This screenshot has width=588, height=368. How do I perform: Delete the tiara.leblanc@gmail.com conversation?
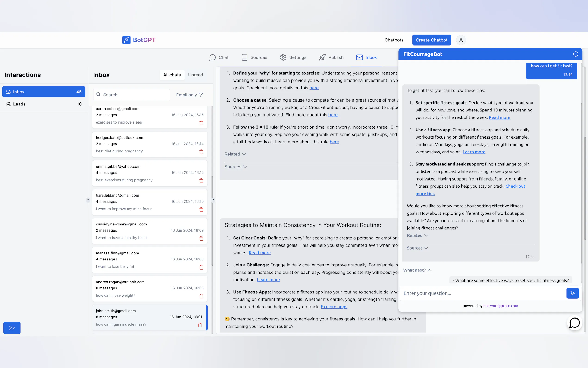(201, 209)
